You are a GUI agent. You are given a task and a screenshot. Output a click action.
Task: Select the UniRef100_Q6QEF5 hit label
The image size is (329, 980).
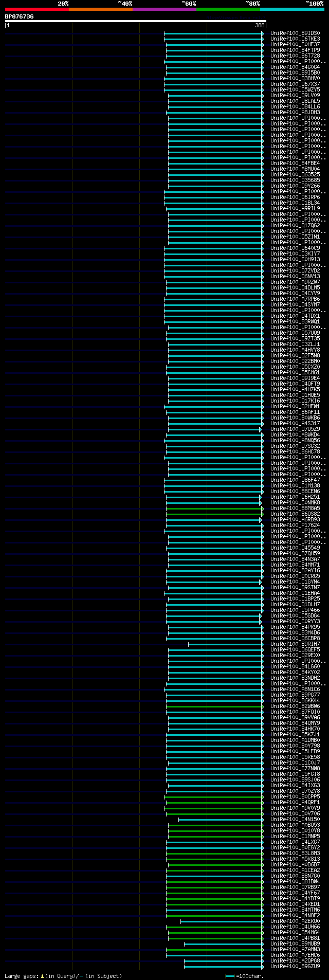click(x=295, y=649)
